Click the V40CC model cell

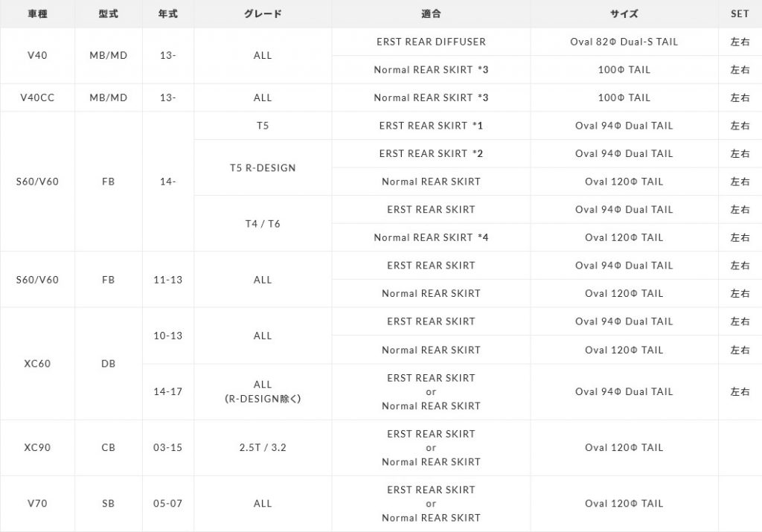(36, 97)
